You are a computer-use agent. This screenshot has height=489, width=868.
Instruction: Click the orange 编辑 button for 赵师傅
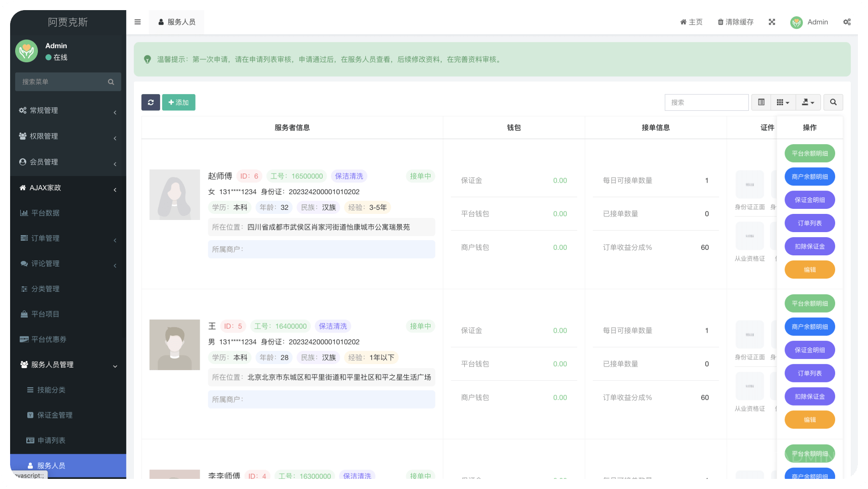[x=809, y=270]
